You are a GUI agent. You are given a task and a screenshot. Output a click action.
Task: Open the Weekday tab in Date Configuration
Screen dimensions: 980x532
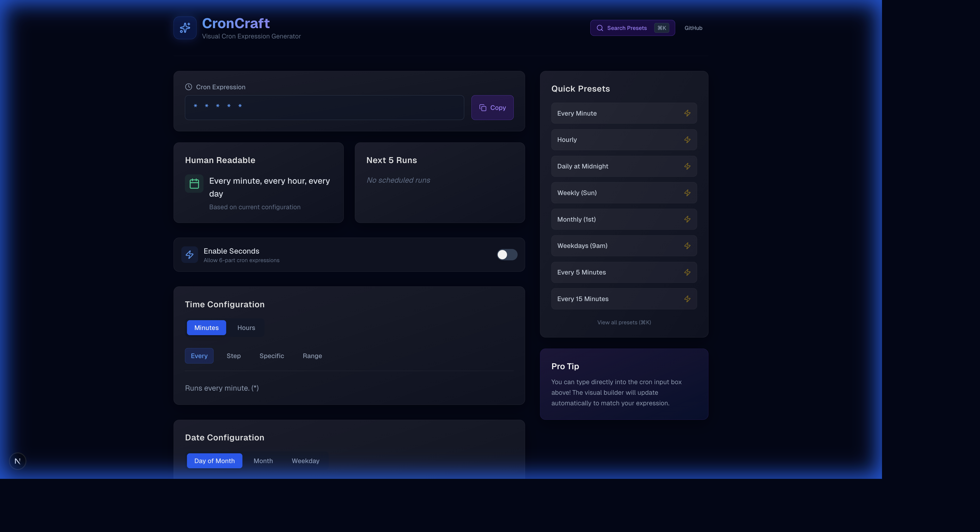point(306,461)
